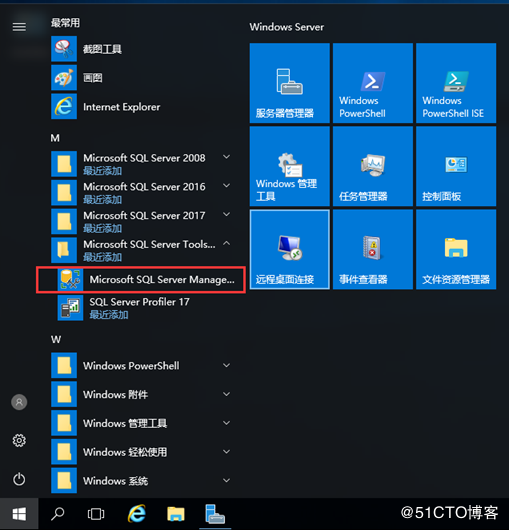Open Windows PowerShell folder icon in list

tap(64, 365)
